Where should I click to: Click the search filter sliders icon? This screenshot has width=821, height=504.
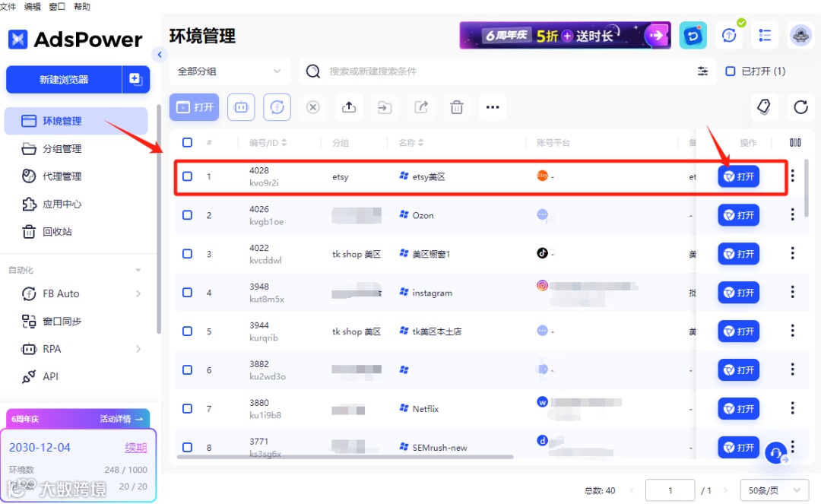pyautogui.click(x=702, y=71)
